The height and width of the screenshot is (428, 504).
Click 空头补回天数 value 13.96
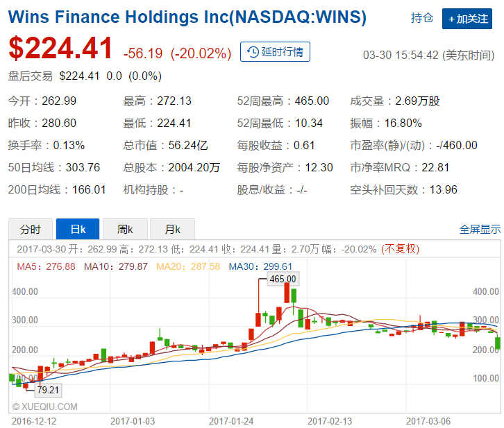tap(443, 189)
